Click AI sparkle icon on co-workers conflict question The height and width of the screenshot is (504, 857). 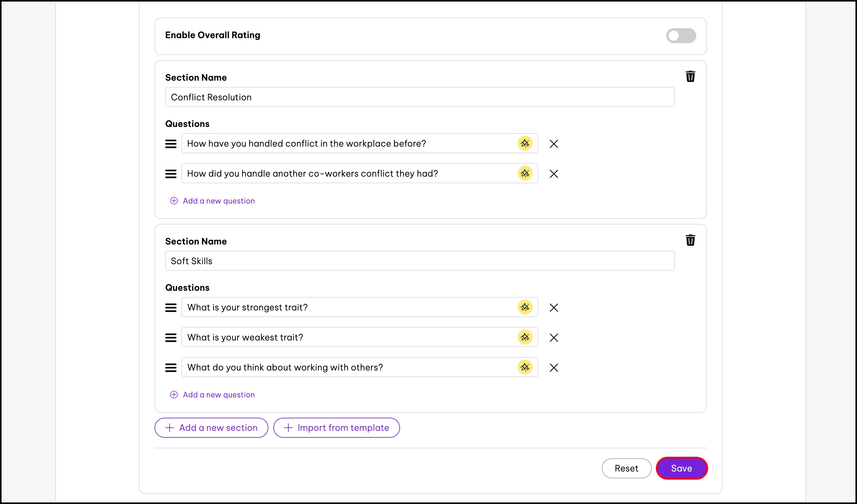pos(525,173)
